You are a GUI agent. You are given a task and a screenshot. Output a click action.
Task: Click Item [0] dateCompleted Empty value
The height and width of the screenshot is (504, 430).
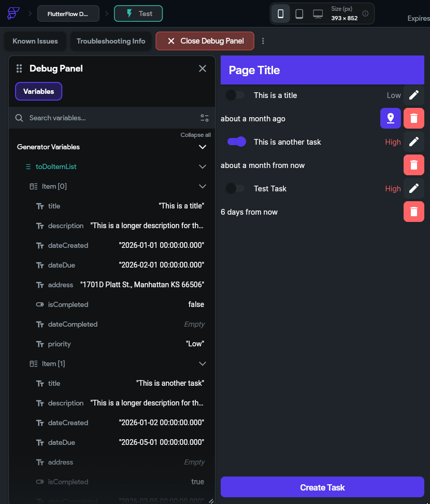[x=194, y=324]
